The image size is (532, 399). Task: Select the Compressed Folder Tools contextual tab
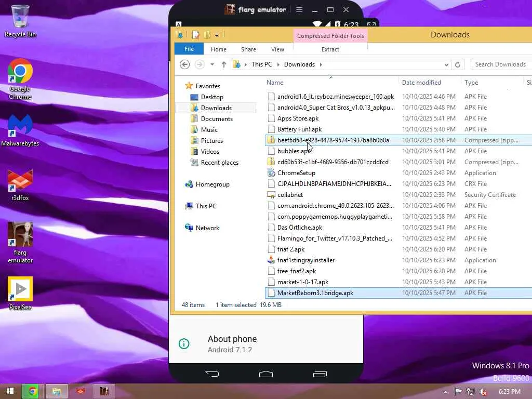coord(330,36)
